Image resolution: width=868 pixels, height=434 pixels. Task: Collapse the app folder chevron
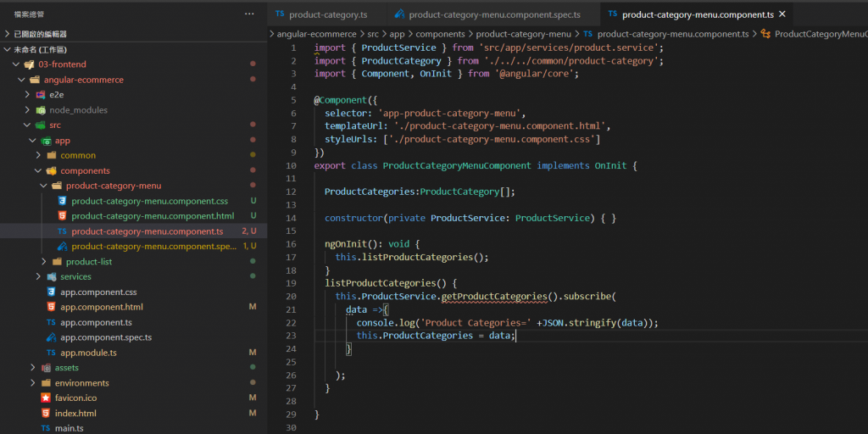pyautogui.click(x=32, y=141)
